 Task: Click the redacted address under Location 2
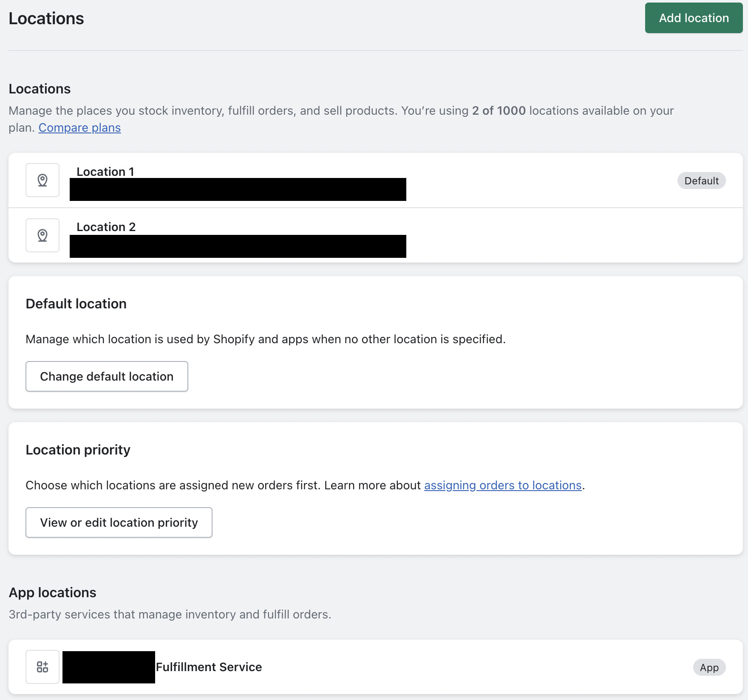[x=238, y=246]
